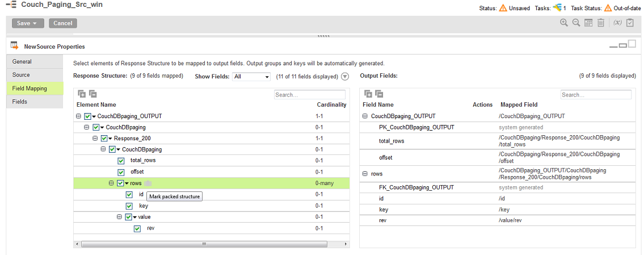This screenshot has width=644, height=255.
Task: Collapse all in Response Structure tree
Action: (92, 94)
